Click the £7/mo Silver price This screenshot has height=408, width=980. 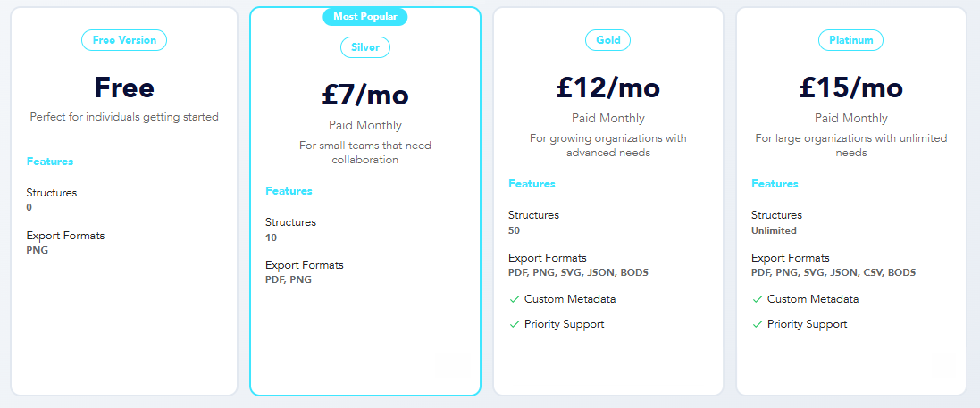(365, 95)
